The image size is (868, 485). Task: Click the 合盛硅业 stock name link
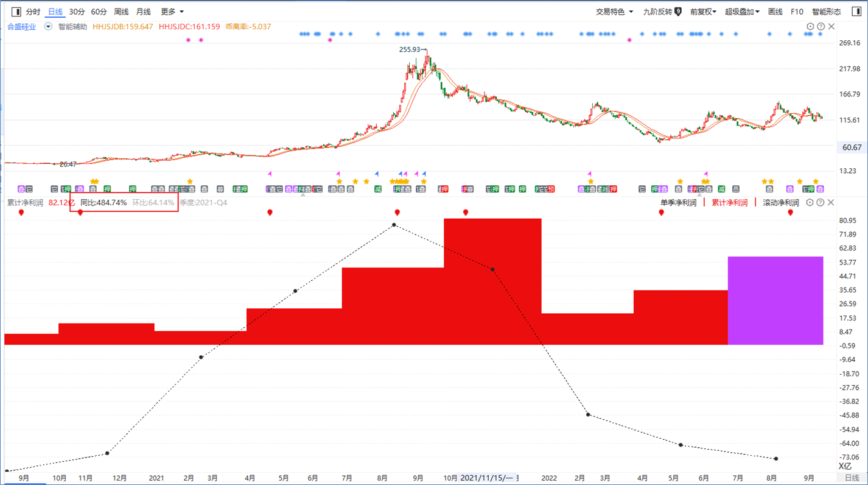coord(21,27)
